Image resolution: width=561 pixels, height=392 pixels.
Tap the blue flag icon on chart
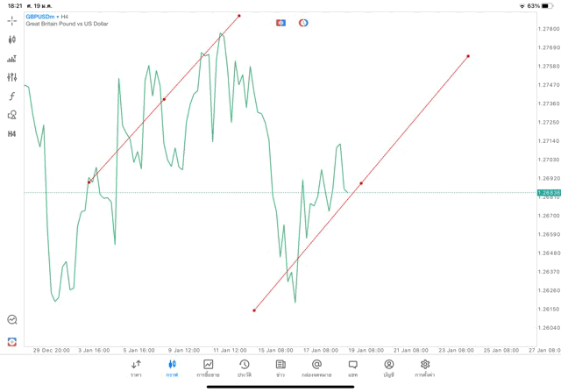(280, 23)
